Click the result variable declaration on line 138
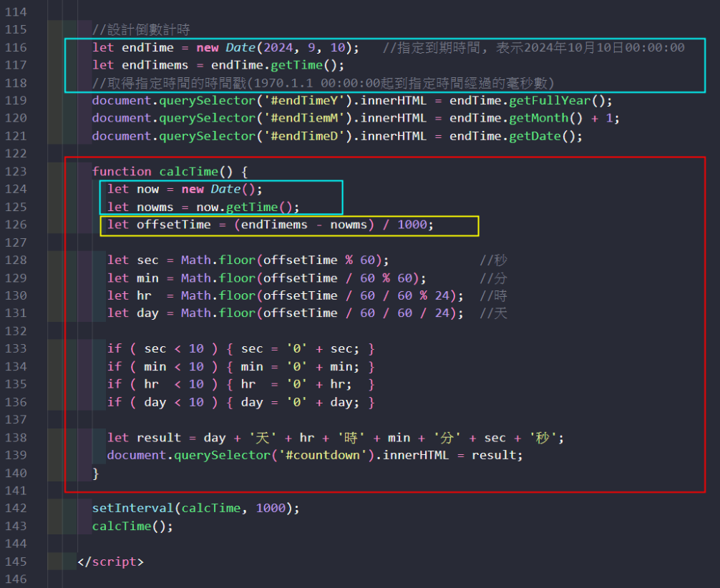This screenshot has width=720, height=588. pos(159,437)
